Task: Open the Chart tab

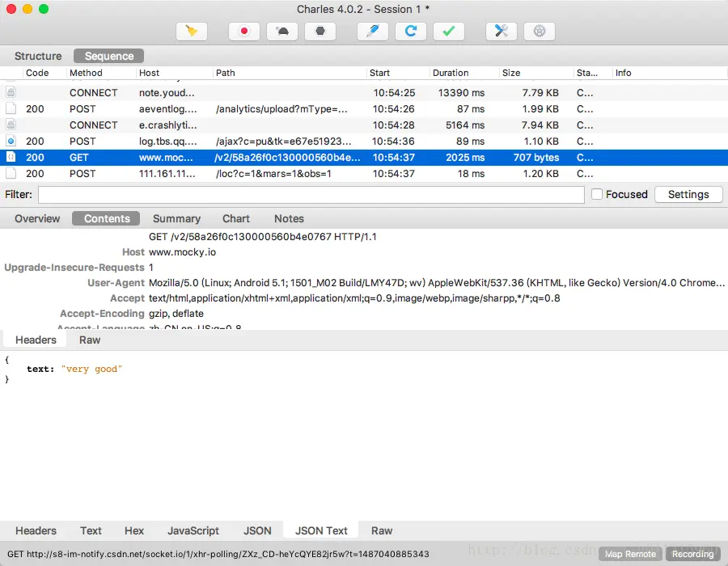Action: [236, 218]
